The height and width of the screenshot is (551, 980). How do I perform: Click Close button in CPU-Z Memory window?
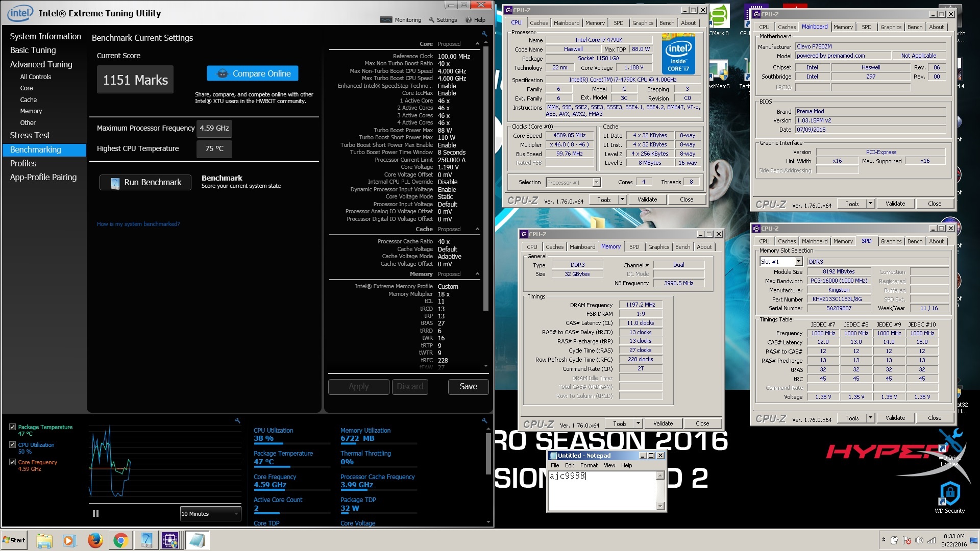coord(702,423)
